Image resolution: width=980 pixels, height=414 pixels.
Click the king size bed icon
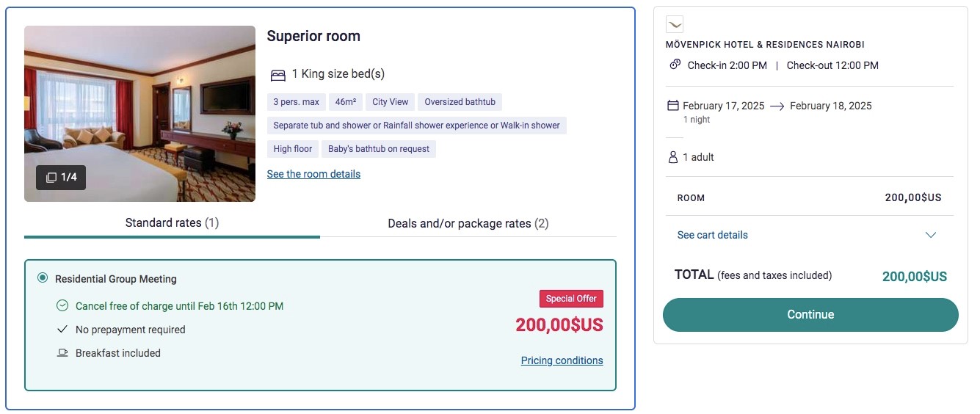pos(277,75)
